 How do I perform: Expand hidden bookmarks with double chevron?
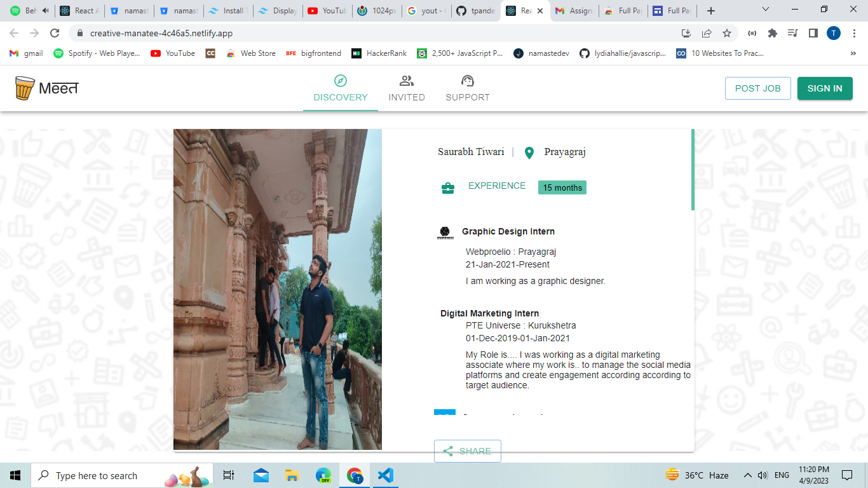853,53
